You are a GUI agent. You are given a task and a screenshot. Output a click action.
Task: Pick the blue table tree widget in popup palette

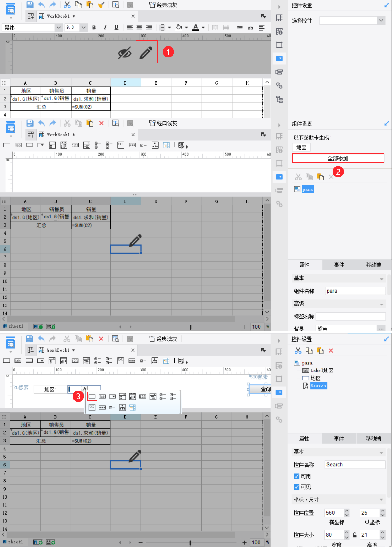132,407
